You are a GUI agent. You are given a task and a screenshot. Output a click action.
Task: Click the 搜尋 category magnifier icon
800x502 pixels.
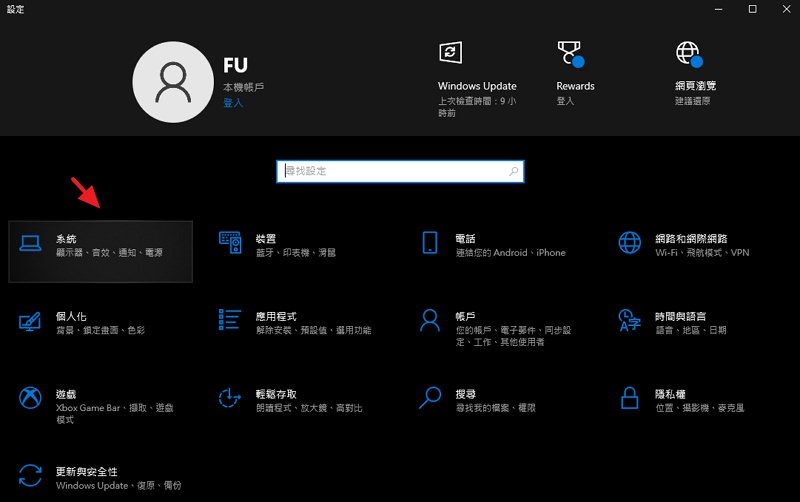pos(430,398)
